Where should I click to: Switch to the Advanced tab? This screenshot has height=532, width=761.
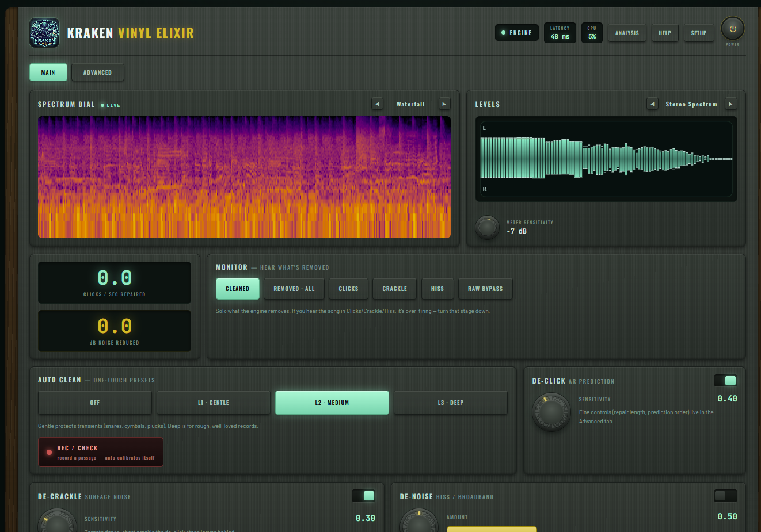pos(98,72)
